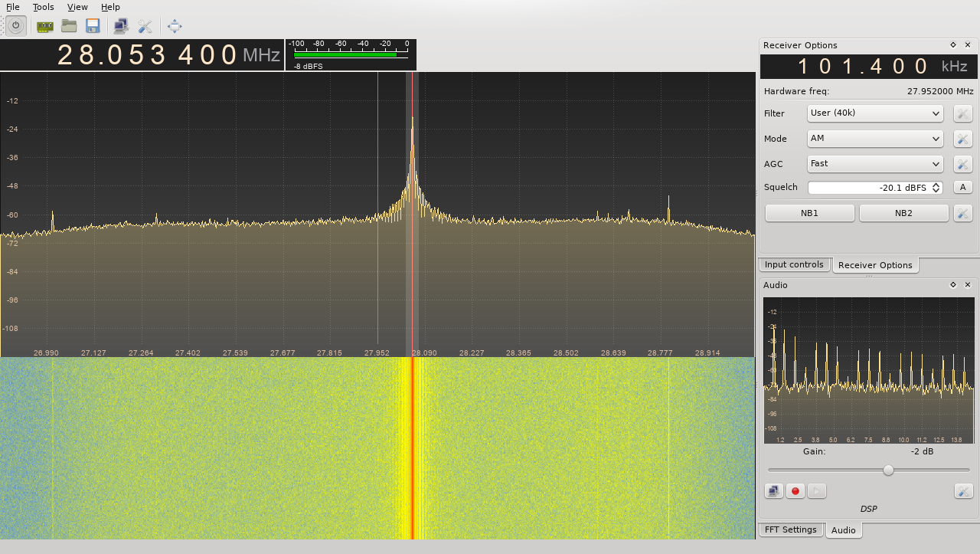This screenshot has width=980, height=554.
Task: Open the remote control toolbar icon
Action: click(x=119, y=25)
